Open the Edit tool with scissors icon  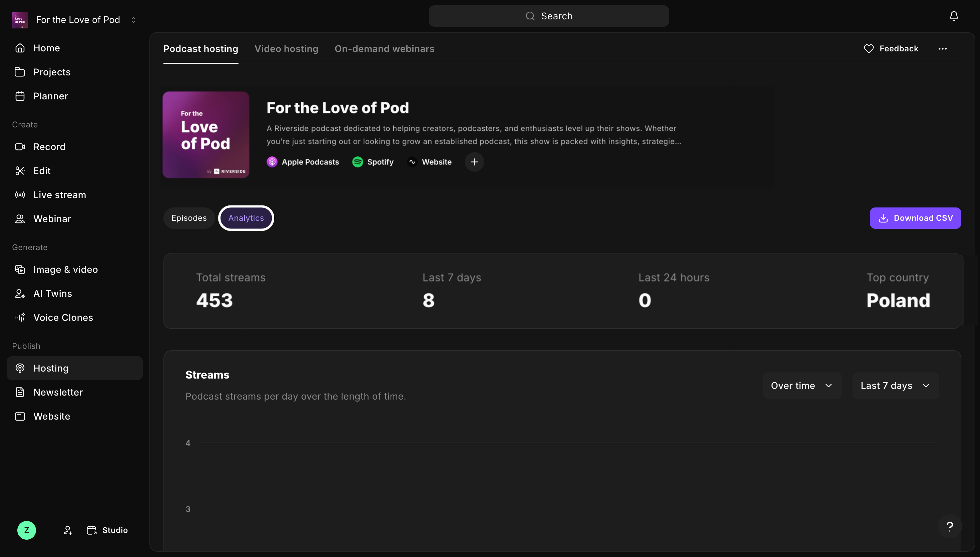tap(75, 171)
